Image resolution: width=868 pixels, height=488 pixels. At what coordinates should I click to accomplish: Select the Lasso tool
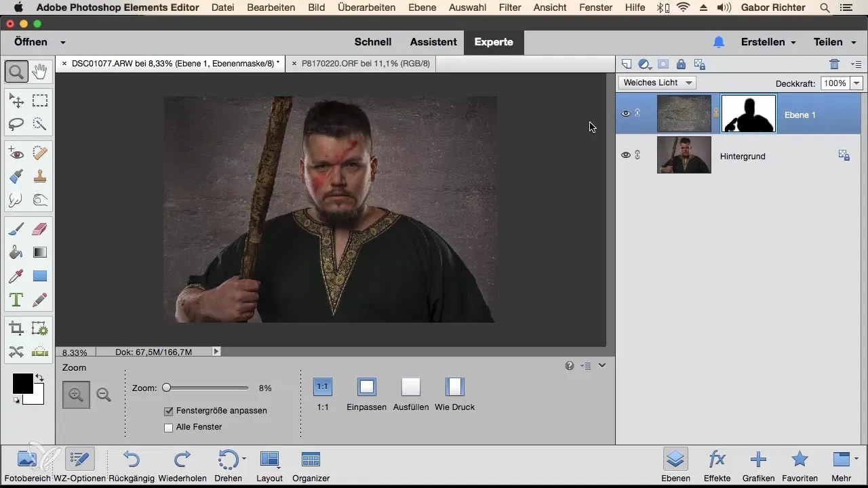tap(16, 124)
